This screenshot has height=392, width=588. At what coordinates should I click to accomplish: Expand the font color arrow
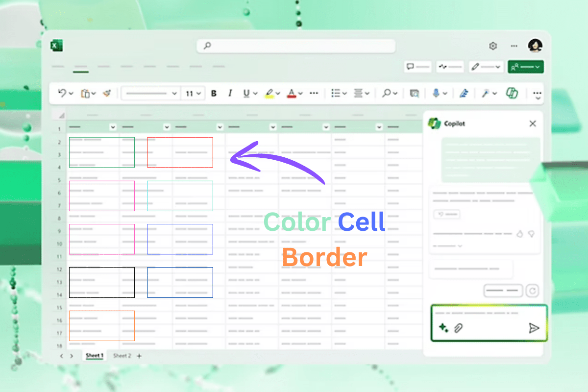(x=301, y=93)
